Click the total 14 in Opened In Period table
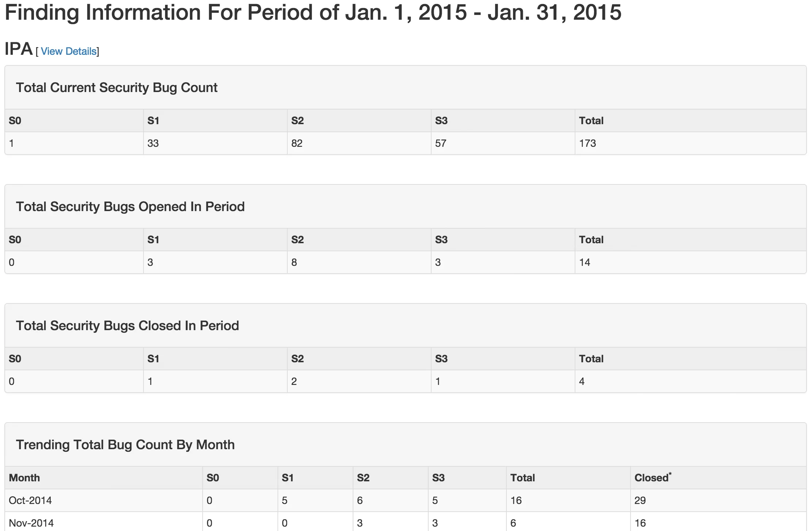The image size is (812, 531). click(x=584, y=262)
